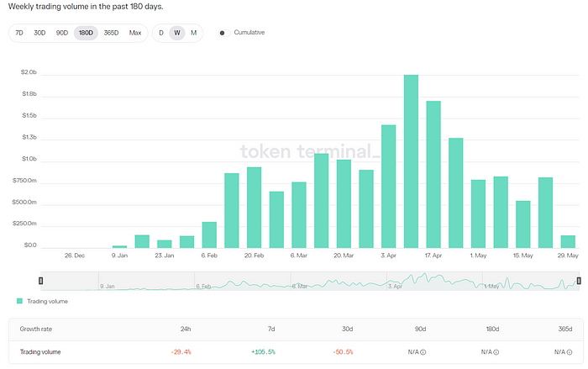Switch to the 365D time range
588x369 pixels.
click(111, 33)
